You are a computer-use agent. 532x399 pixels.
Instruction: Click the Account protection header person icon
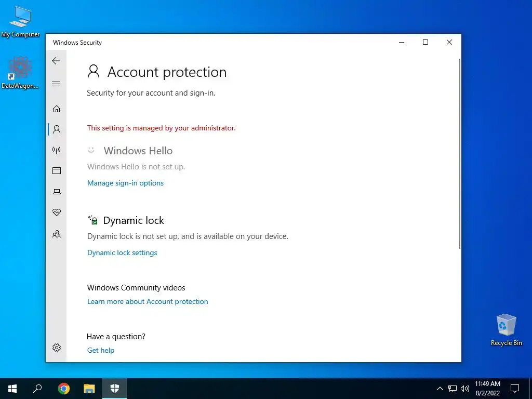(94, 71)
